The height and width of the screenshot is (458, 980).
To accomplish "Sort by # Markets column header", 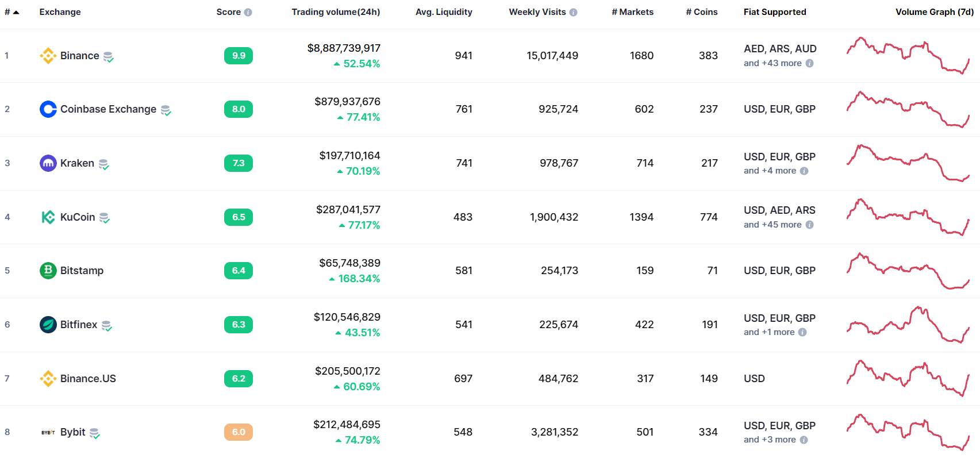I will (x=632, y=12).
